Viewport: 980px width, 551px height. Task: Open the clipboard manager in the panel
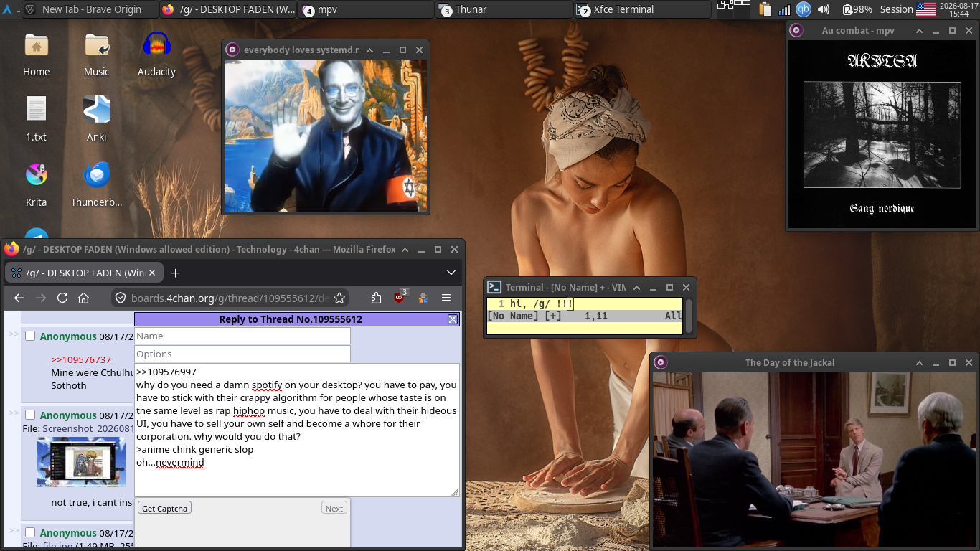765,9
